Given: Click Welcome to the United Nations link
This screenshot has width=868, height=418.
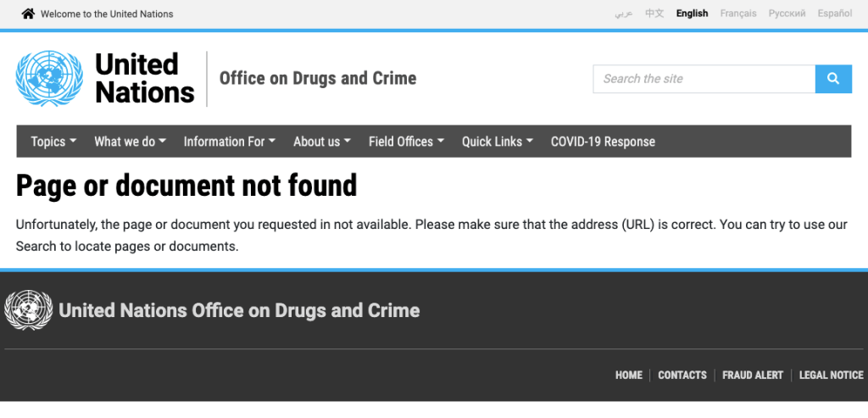Looking at the screenshot, I should [x=107, y=14].
